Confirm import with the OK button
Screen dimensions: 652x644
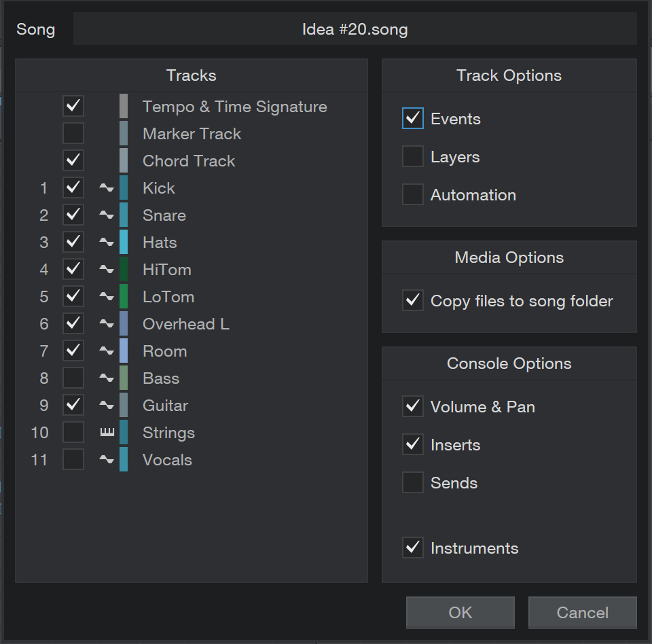460,612
